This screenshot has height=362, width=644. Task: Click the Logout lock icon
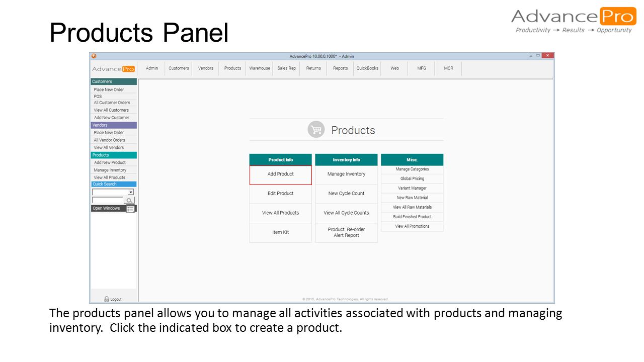point(107,299)
